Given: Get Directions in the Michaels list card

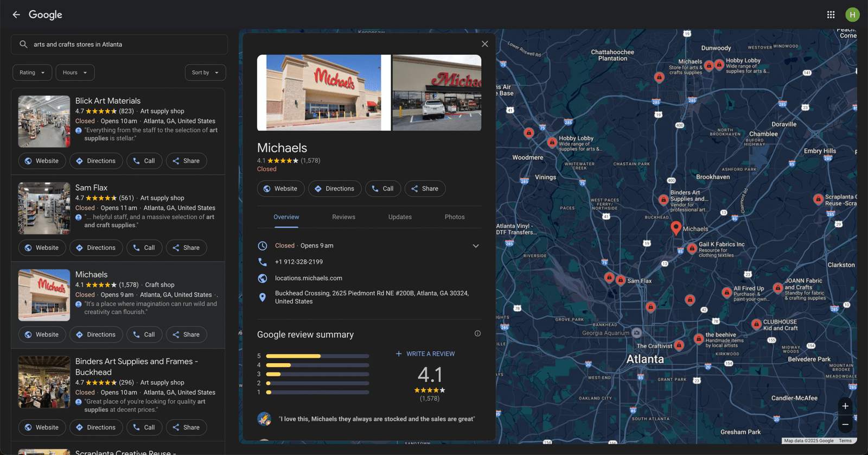Looking at the screenshot, I should [96, 334].
